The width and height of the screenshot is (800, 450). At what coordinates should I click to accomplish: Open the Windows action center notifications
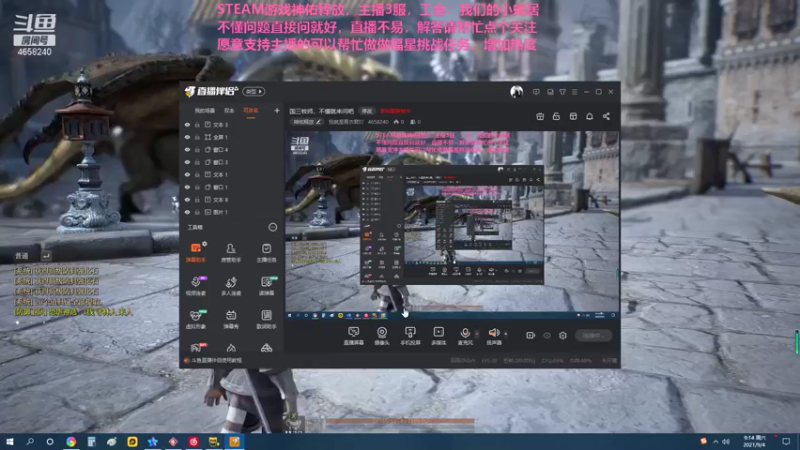(786, 441)
